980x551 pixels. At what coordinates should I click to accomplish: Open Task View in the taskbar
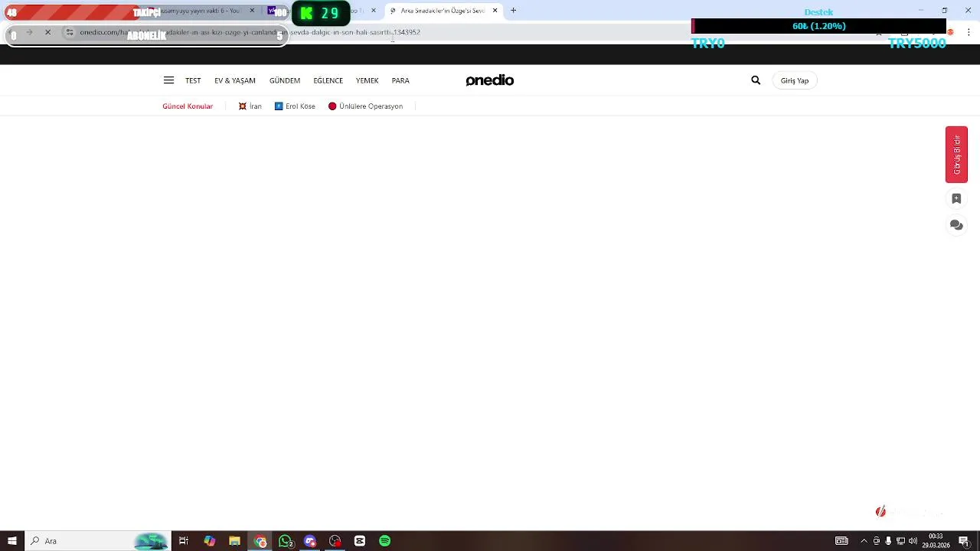[184, 541]
